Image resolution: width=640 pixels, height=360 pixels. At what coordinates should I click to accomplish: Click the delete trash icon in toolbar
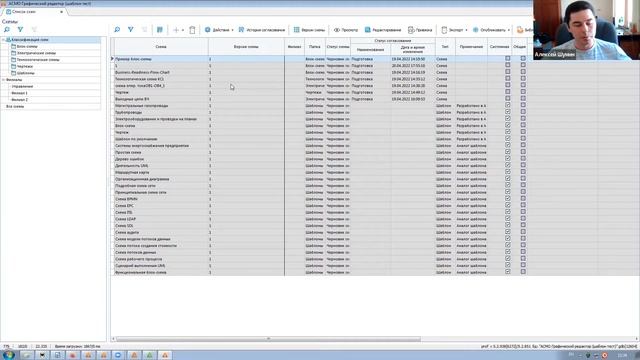(192, 30)
